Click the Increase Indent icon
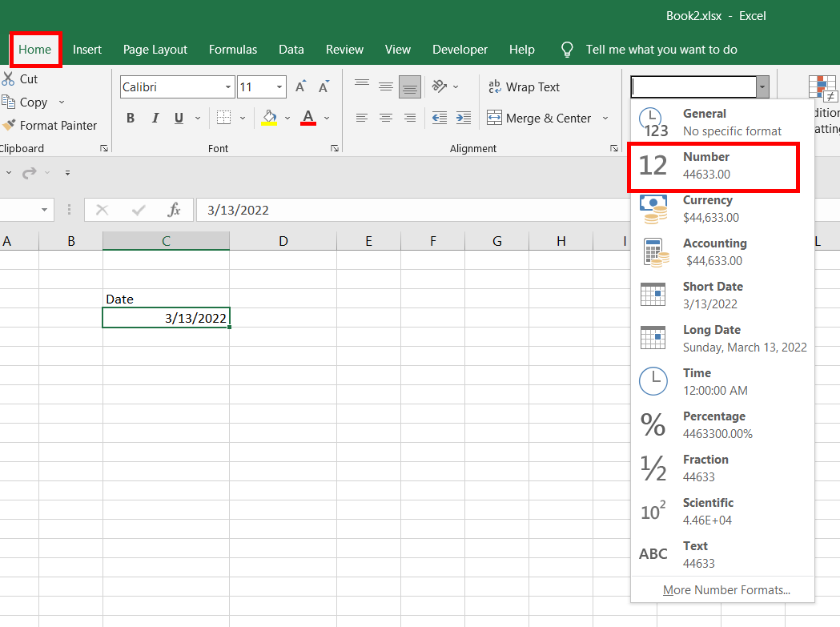840x627 pixels. click(464, 118)
